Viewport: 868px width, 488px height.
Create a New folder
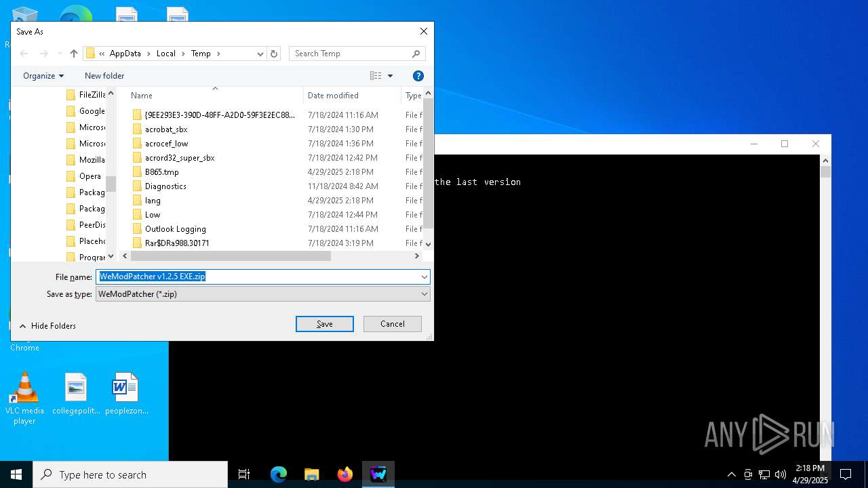tap(104, 76)
